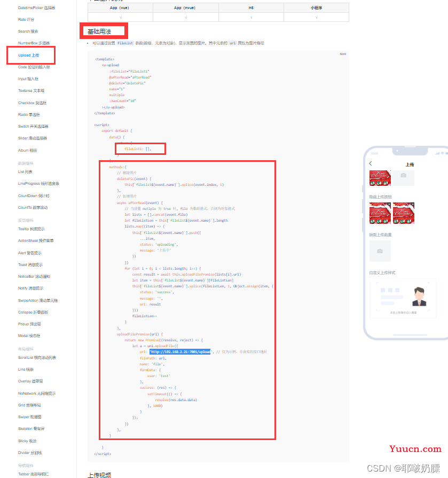The image size is (448, 478).
Task: Open SwipeAction 滑动单元格 page
Action: coord(38,301)
